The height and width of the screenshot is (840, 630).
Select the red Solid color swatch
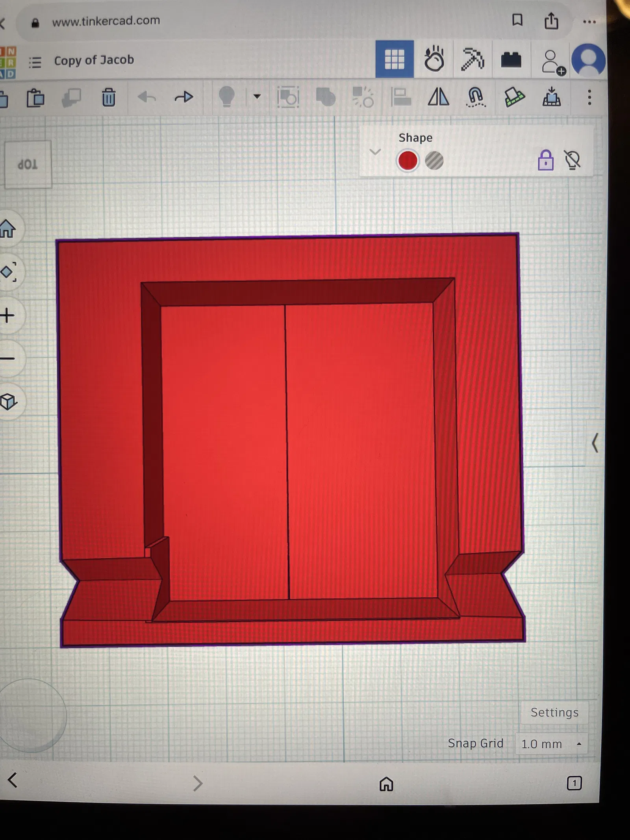[x=408, y=161]
